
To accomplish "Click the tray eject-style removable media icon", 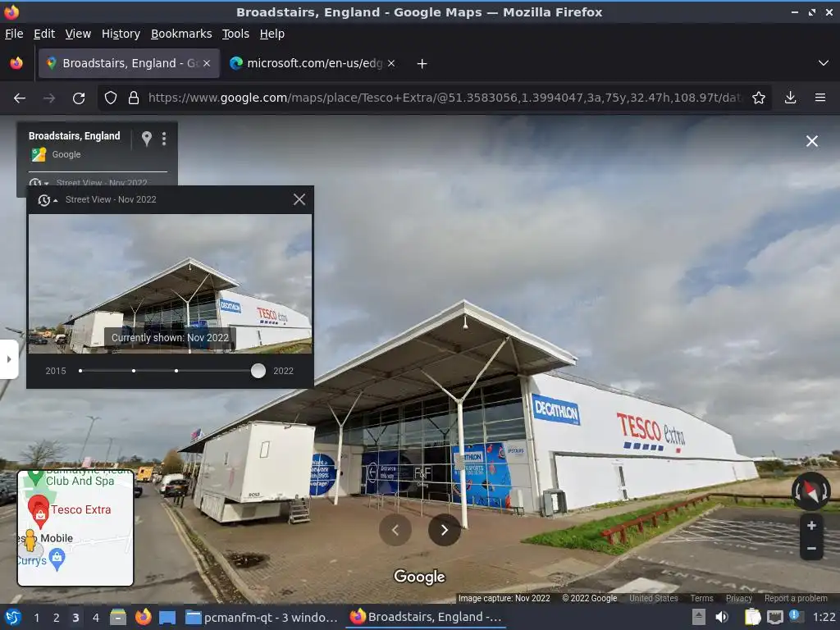I will [x=699, y=617].
